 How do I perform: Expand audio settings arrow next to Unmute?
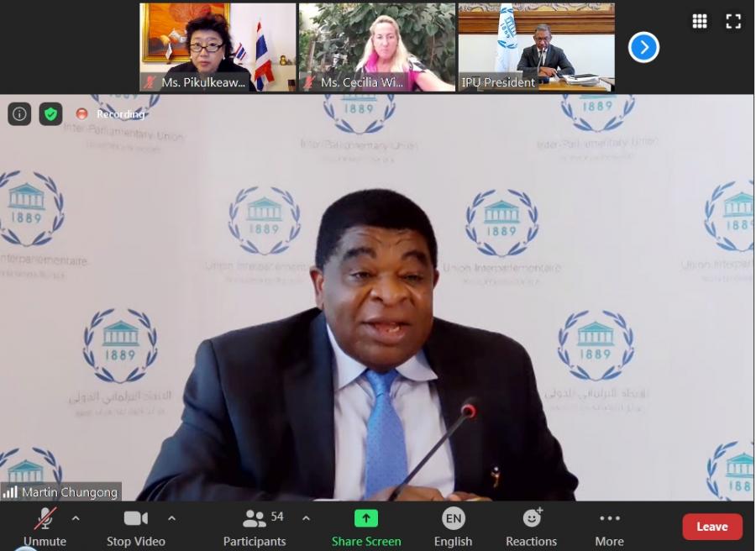[x=76, y=518]
